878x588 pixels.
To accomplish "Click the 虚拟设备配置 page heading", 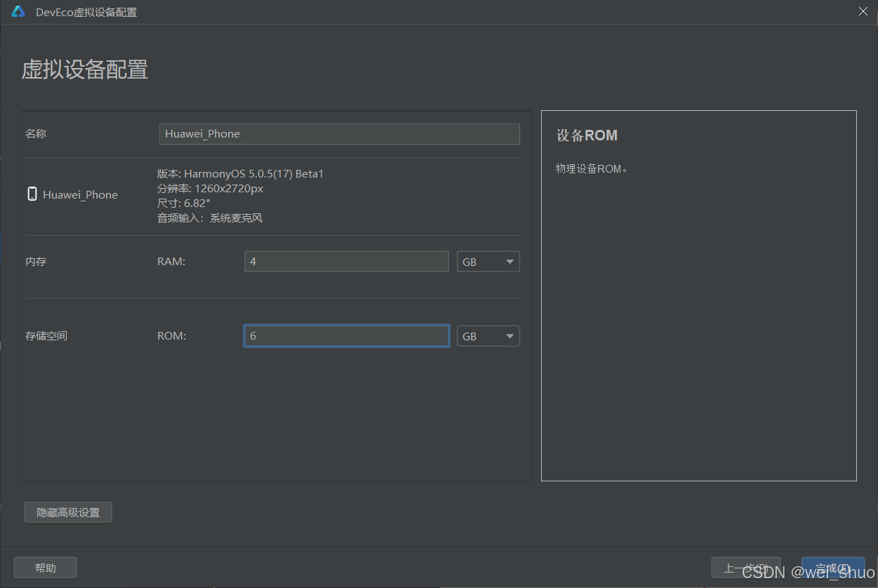I will 85,69.
